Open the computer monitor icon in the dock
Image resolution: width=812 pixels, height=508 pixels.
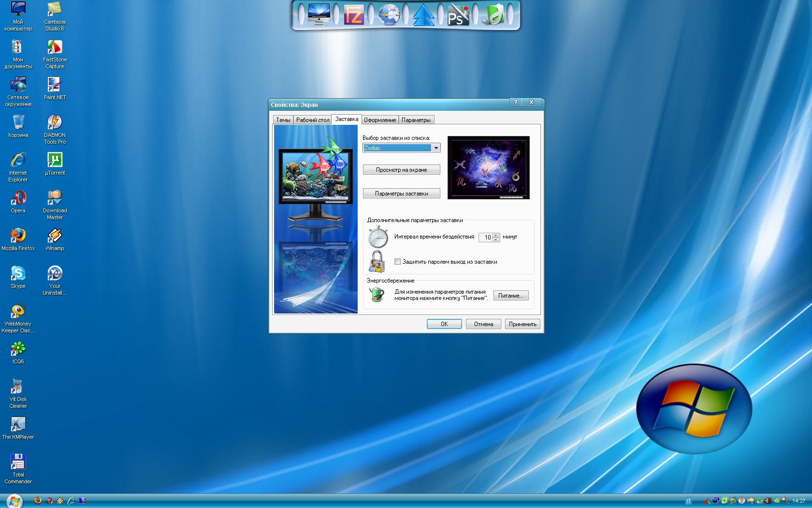point(319,15)
